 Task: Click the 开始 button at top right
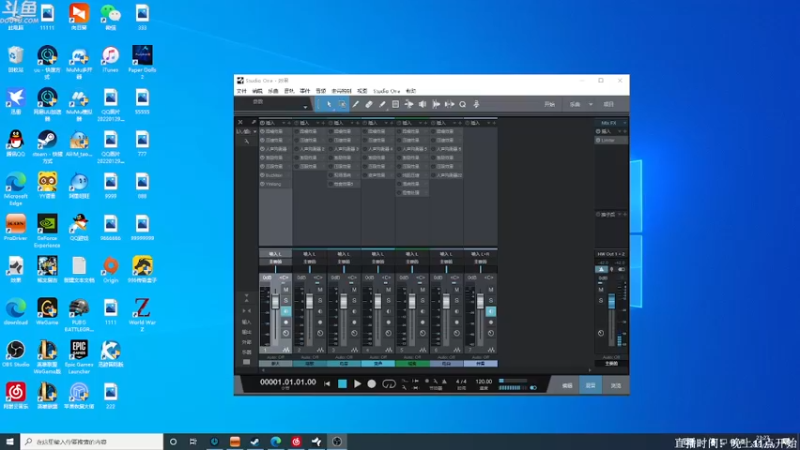tap(549, 104)
